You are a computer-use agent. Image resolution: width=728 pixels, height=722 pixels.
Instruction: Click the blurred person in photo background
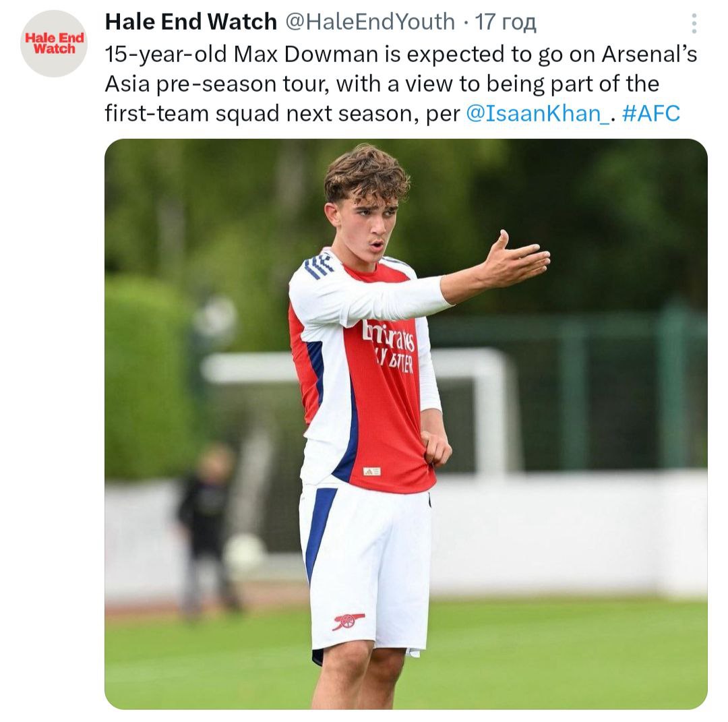click(206, 526)
